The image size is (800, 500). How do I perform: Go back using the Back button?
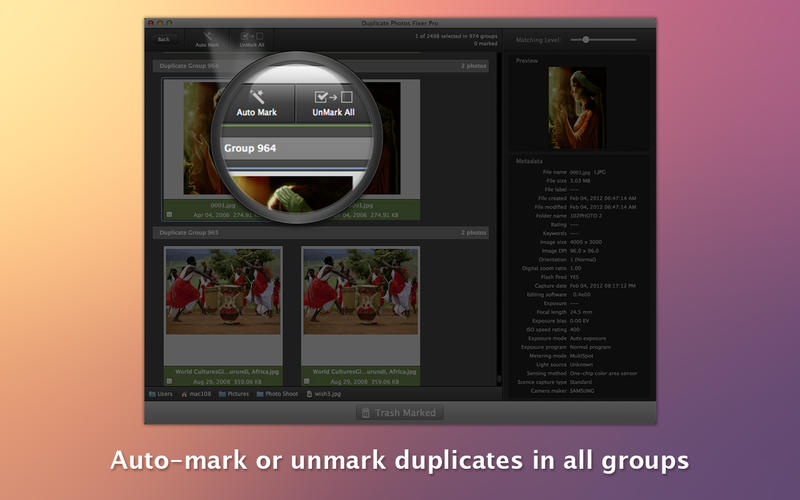163,39
